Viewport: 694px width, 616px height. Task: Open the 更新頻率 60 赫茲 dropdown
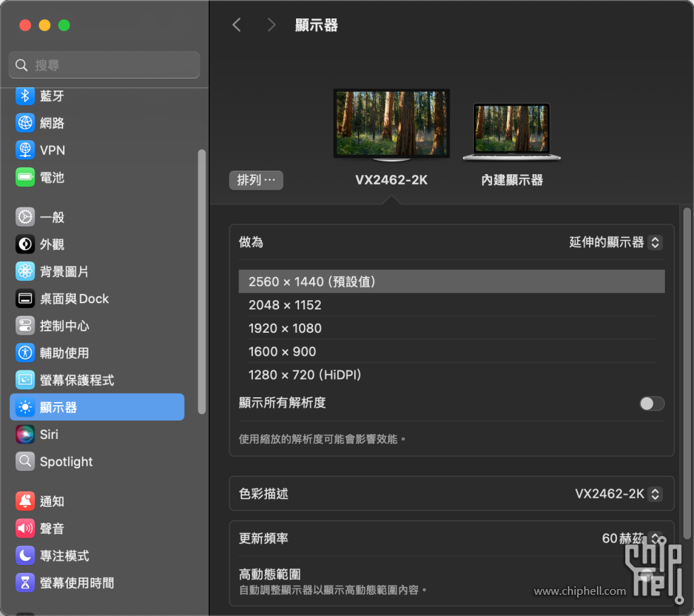(x=631, y=539)
